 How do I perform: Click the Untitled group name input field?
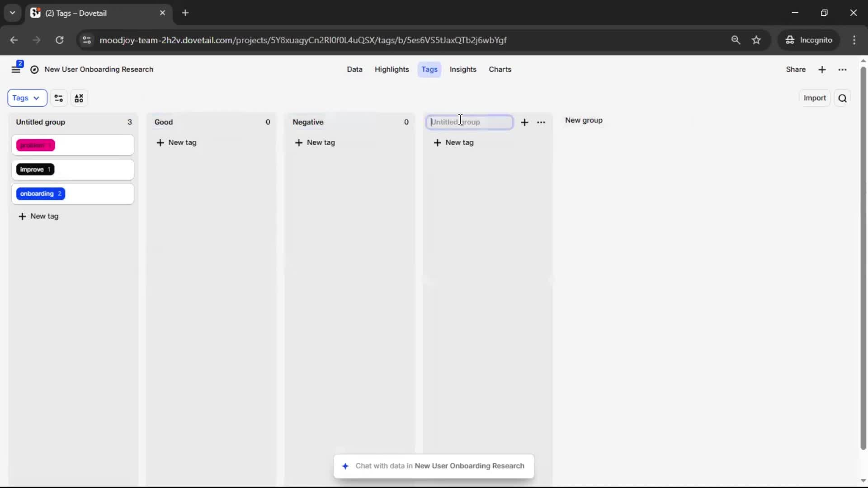[469, 122]
